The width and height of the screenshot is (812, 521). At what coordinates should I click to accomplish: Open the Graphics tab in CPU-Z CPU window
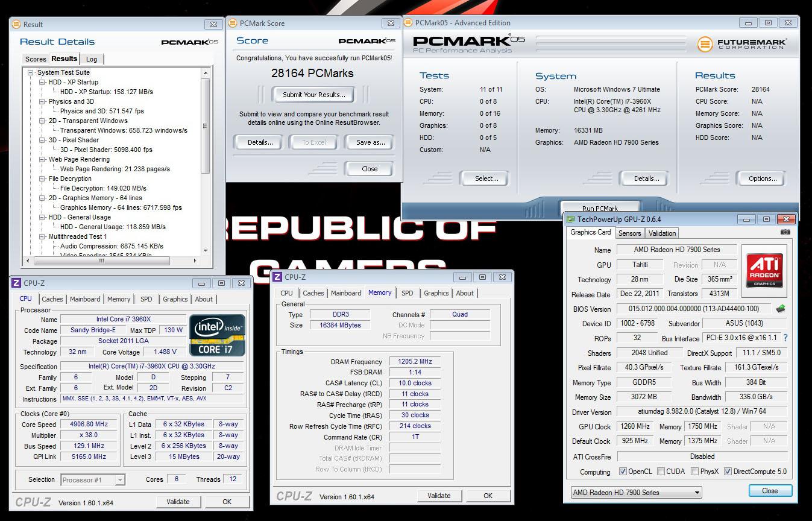(x=175, y=299)
